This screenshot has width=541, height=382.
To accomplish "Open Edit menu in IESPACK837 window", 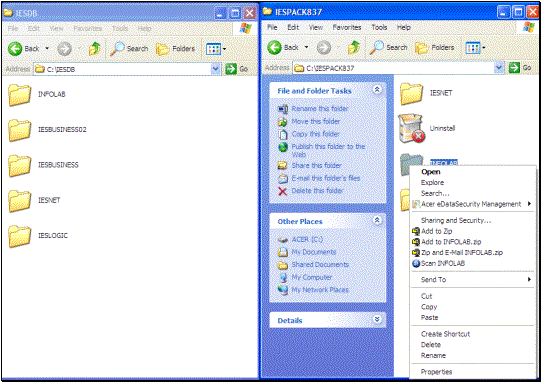I will [293, 27].
